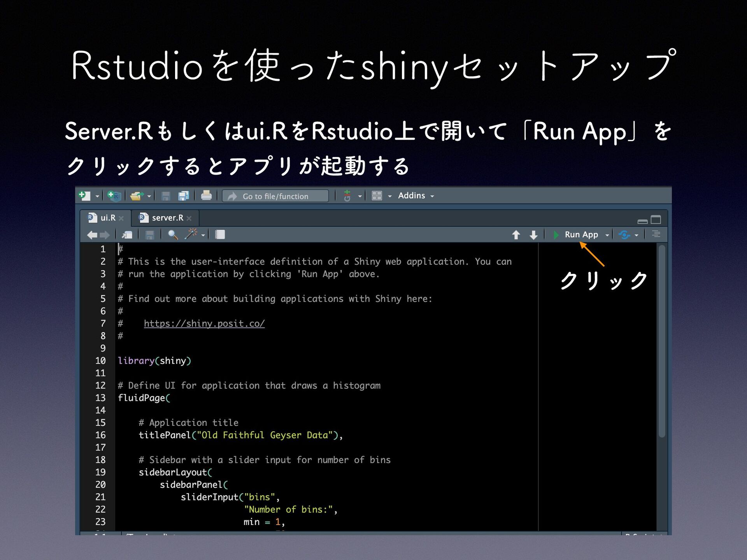Screen dimensions: 747x560
Task: Click the Go to file/function field
Action: (x=275, y=196)
